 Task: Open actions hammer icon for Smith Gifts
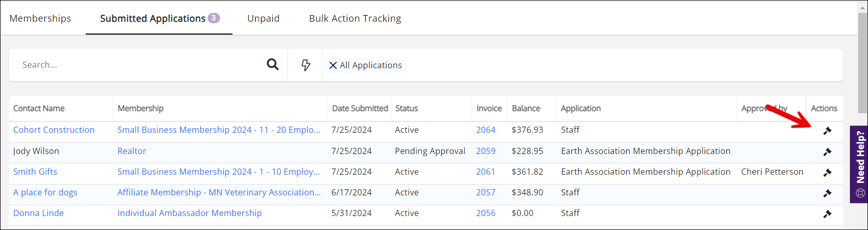[x=827, y=172]
